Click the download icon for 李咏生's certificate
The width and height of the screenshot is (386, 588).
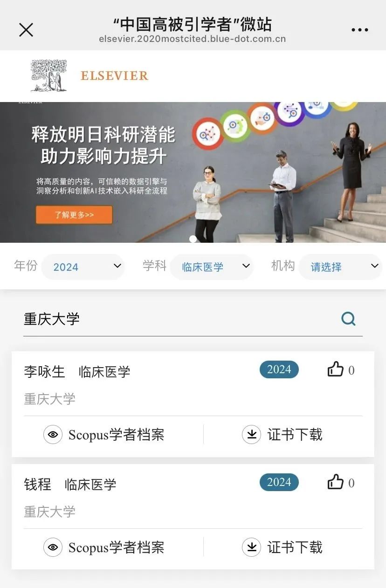point(252,435)
